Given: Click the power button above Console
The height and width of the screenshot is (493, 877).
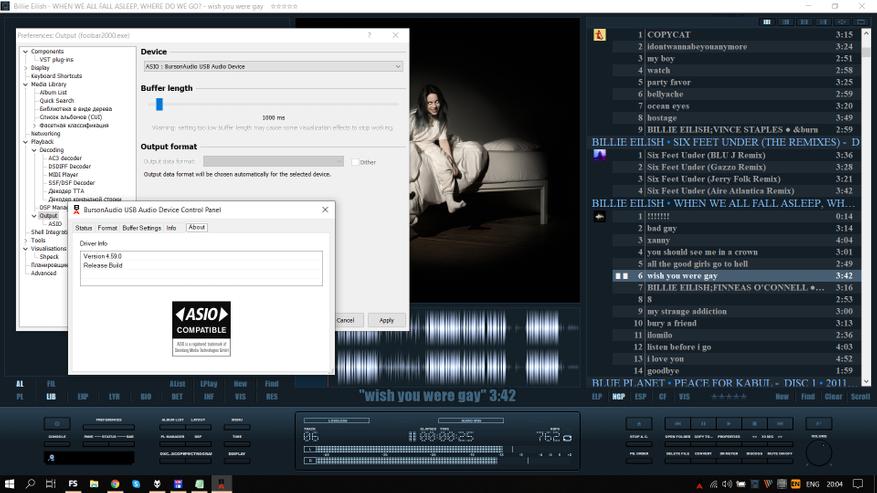Looking at the screenshot, I should click(57, 424).
